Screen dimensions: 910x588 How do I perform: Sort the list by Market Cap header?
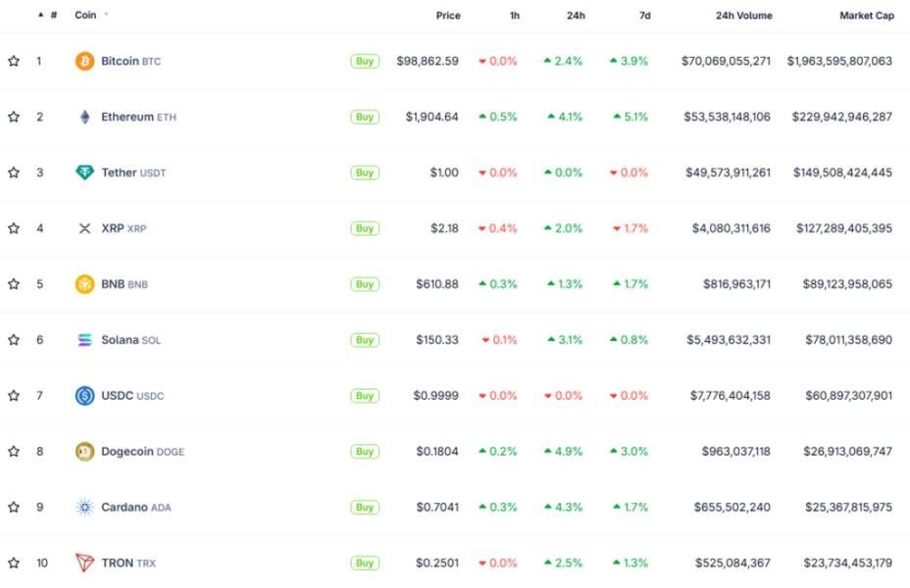coord(866,16)
